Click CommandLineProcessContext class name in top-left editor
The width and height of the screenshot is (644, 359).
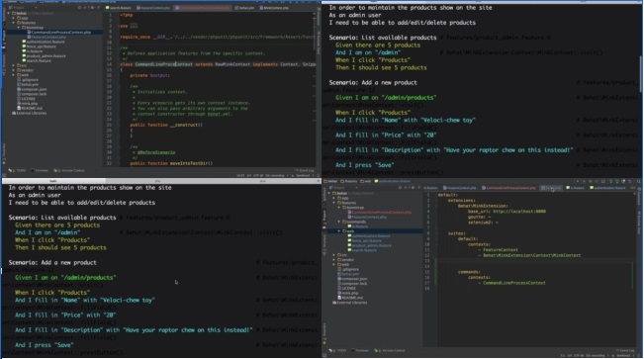(163, 64)
